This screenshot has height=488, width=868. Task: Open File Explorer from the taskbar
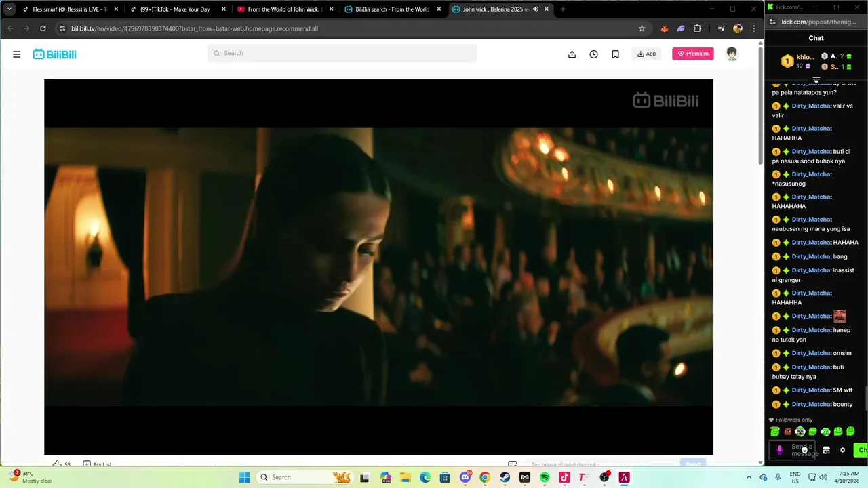(406, 477)
